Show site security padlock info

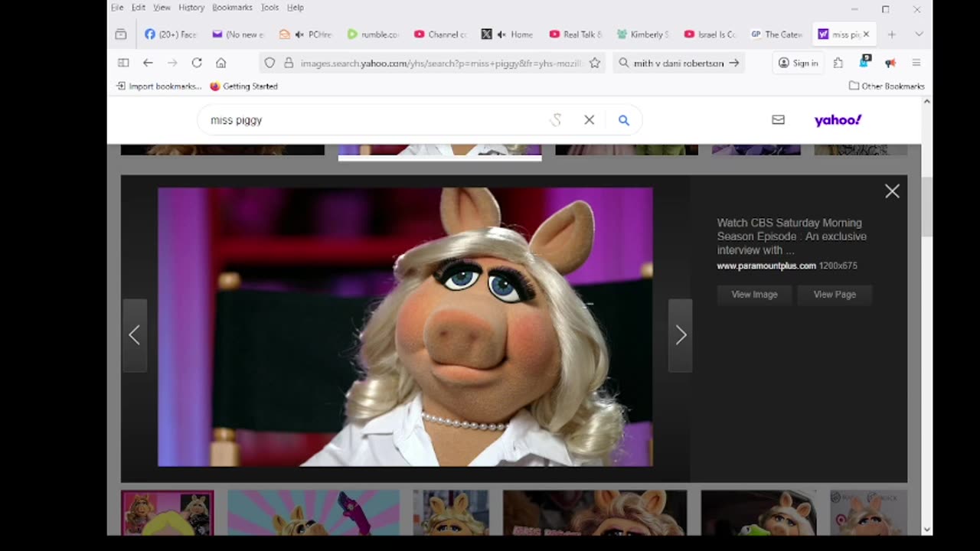tap(288, 63)
